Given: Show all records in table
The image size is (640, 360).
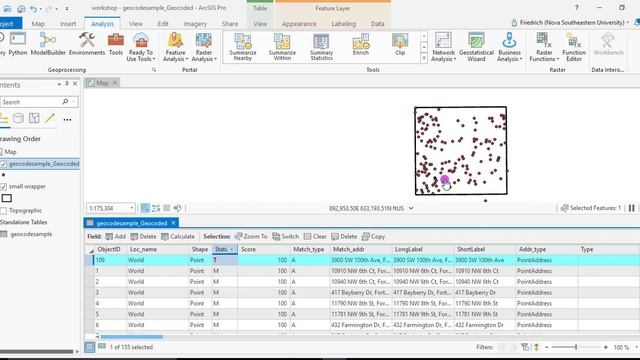Looking at the screenshot, I should pyautogui.click(x=89, y=347).
